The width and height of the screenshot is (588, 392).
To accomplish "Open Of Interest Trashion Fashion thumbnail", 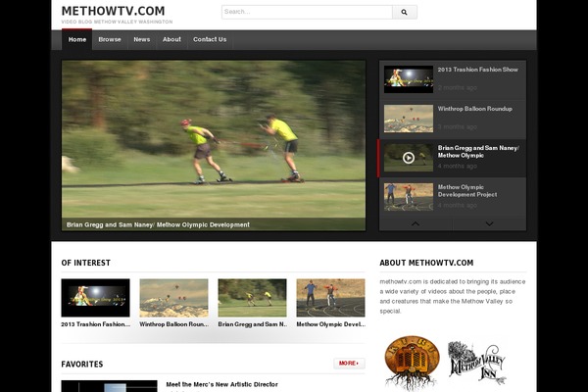I will [96, 298].
